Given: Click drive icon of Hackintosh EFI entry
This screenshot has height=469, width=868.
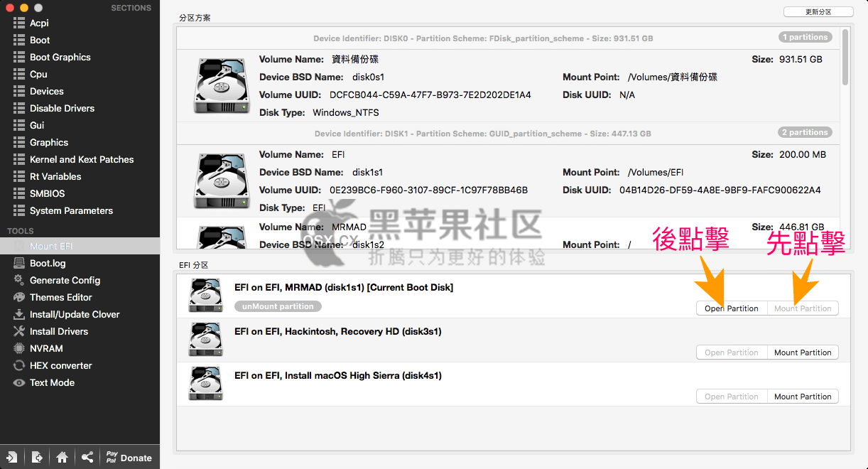Looking at the screenshot, I should [x=206, y=340].
